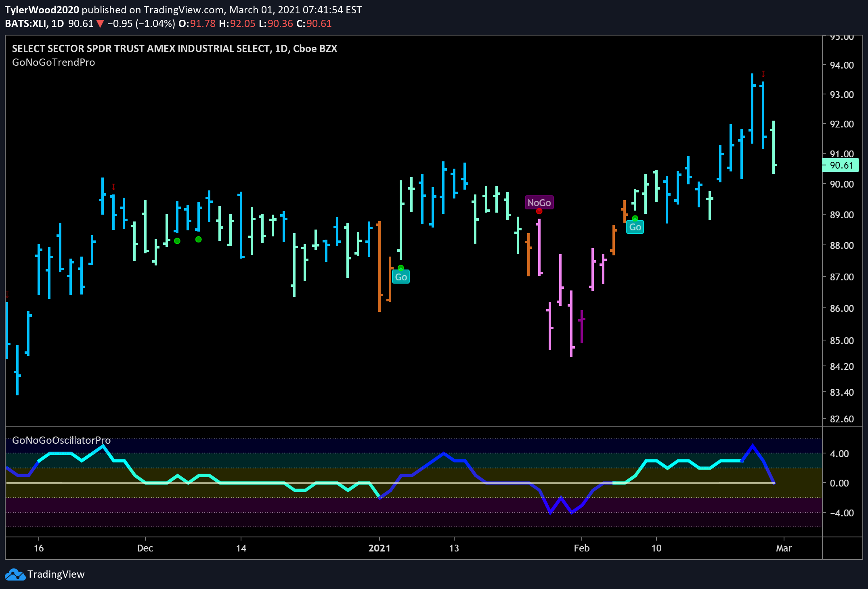Screen dimensions: 868x589
Task: Click the Feb date axis label
Action: click(x=582, y=548)
